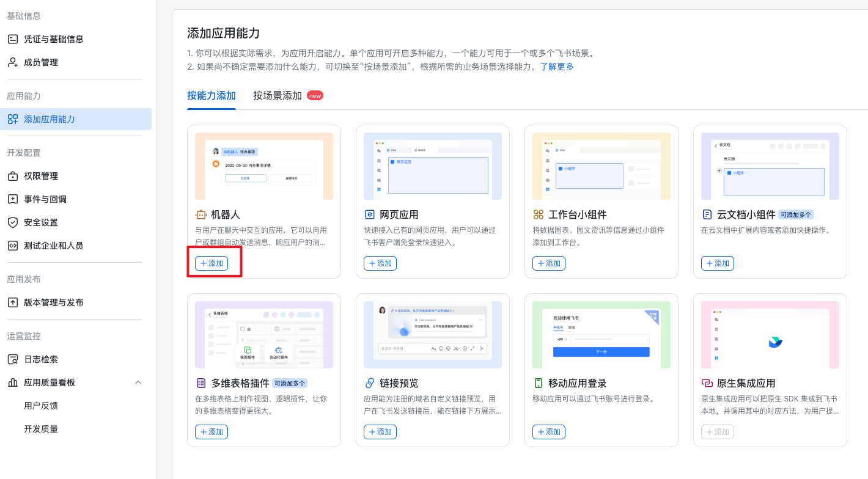Open 成员管理 via its person icon
The width and height of the screenshot is (868, 479).
point(12,62)
